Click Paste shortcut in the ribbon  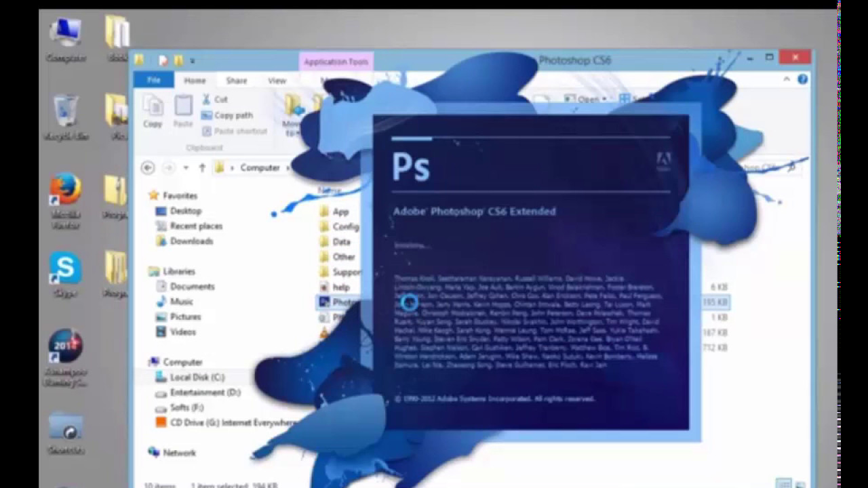(235, 131)
